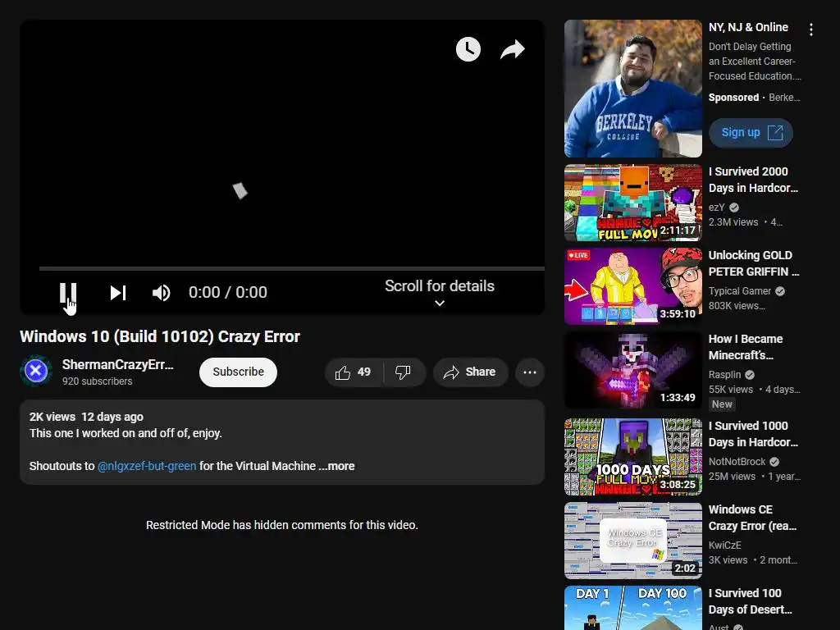Viewport: 840px width, 630px height.
Task: Open the ad options three-dot menu
Action: click(811, 30)
